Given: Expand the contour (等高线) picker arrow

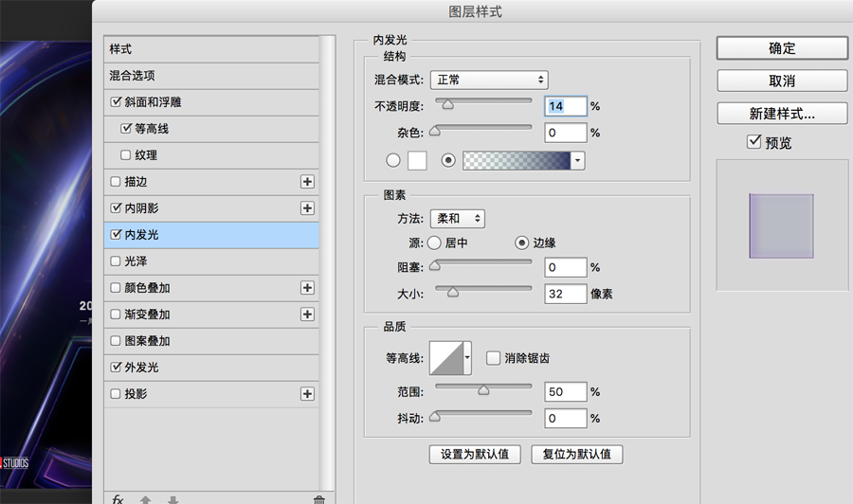Looking at the screenshot, I should [x=466, y=358].
